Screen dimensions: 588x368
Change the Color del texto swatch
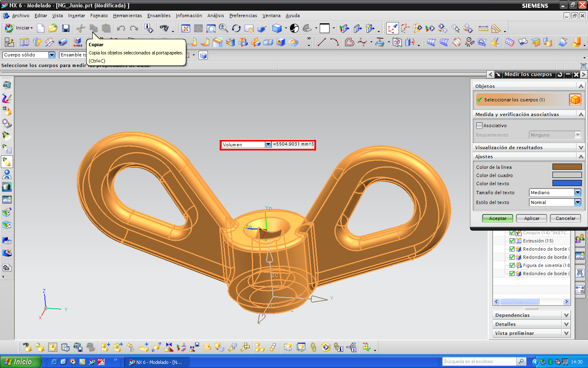567,183
